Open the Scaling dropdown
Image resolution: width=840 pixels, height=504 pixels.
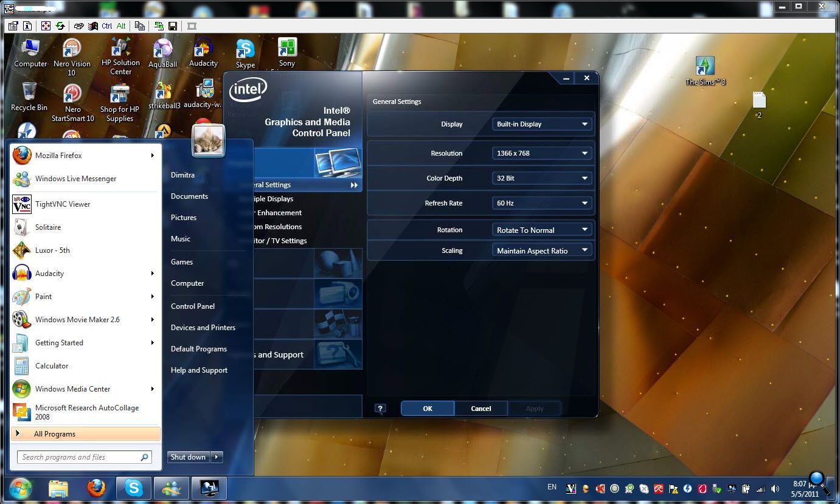(541, 250)
